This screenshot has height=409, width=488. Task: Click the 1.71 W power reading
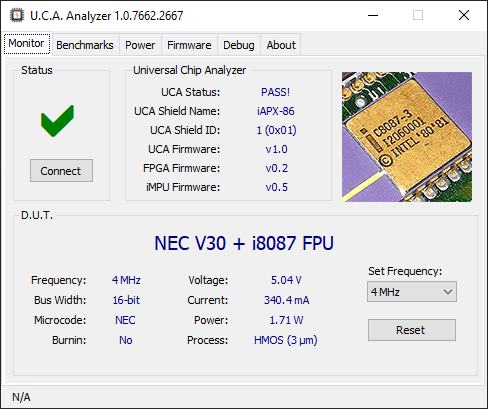click(x=286, y=320)
